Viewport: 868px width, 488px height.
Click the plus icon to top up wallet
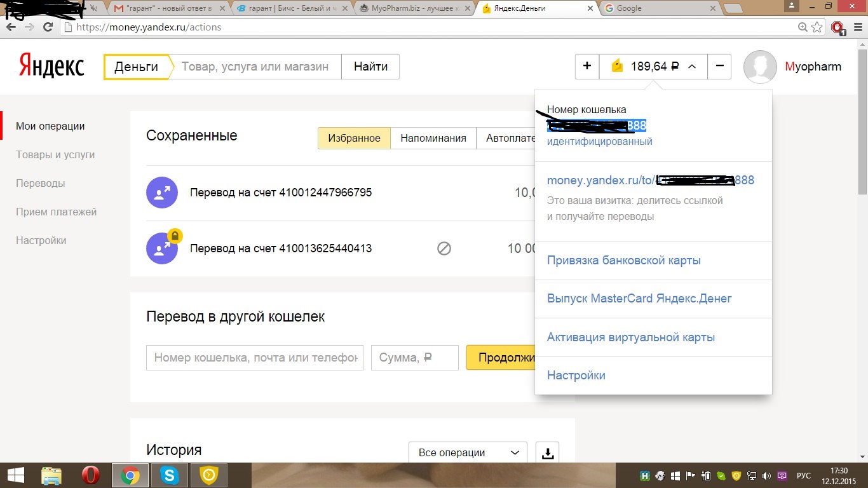[x=587, y=66]
